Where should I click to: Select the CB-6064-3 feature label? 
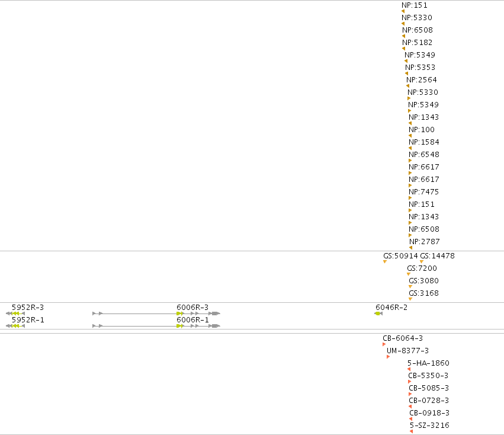(403, 338)
